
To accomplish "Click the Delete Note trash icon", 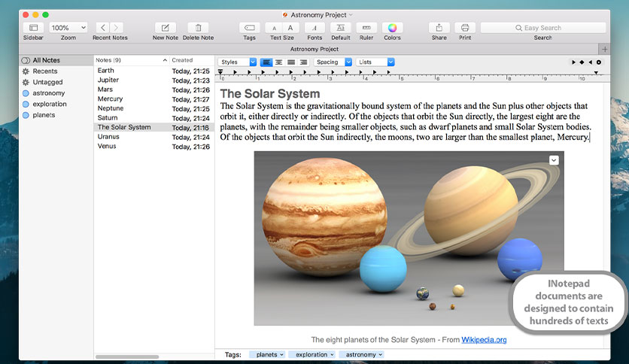I will (198, 28).
